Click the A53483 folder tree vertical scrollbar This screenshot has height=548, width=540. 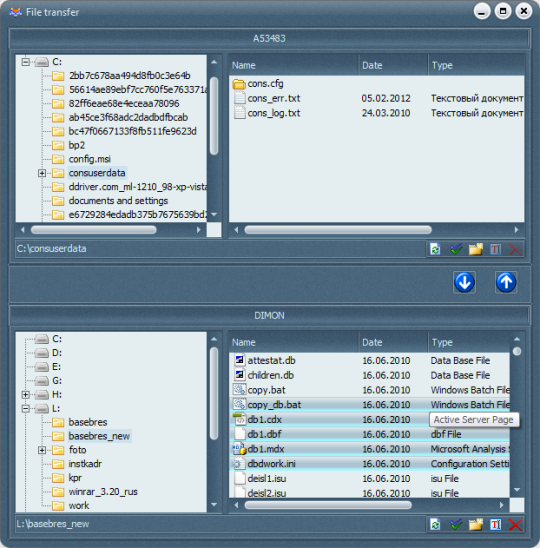coord(214,116)
